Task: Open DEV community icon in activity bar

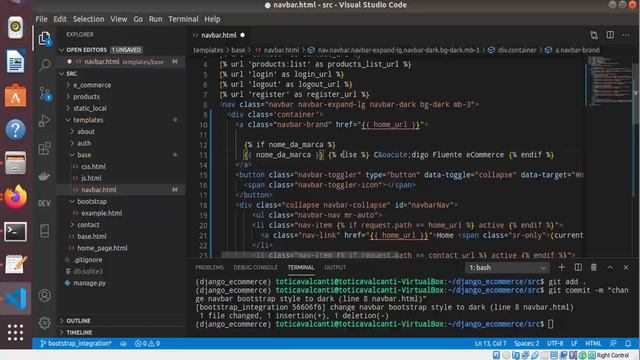Action: [44, 203]
